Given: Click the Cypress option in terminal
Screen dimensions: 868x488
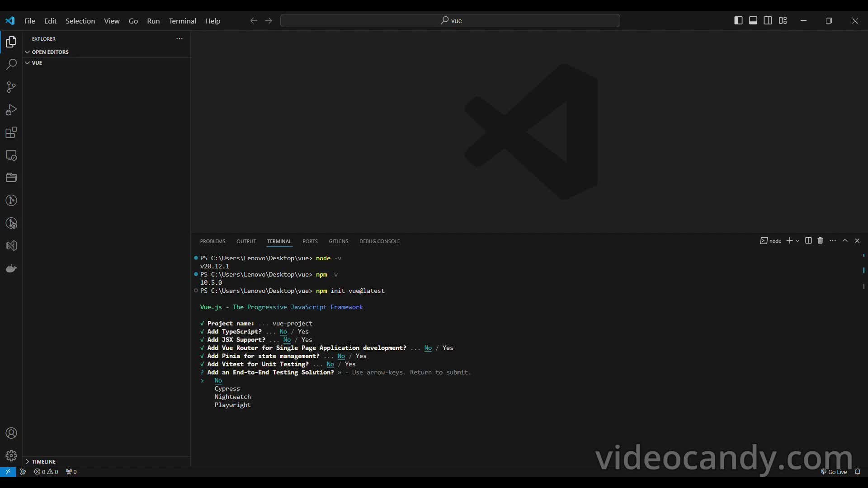Looking at the screenshot, I should click(x=227, y=389).
